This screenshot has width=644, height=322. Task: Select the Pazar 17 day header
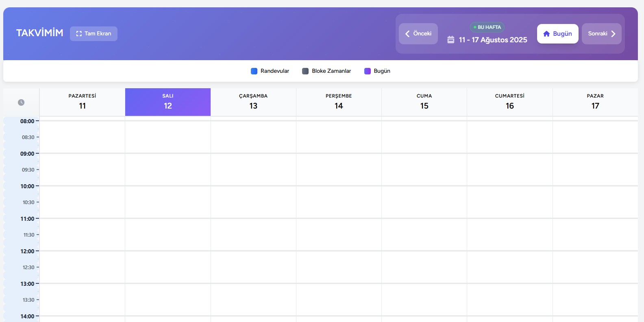click(x=595, y=102)
